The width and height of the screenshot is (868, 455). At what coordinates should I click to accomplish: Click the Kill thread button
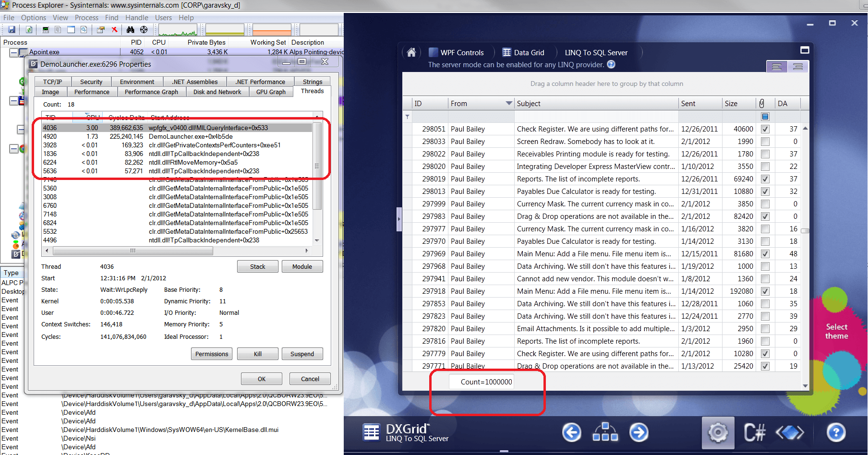[257, 354]
